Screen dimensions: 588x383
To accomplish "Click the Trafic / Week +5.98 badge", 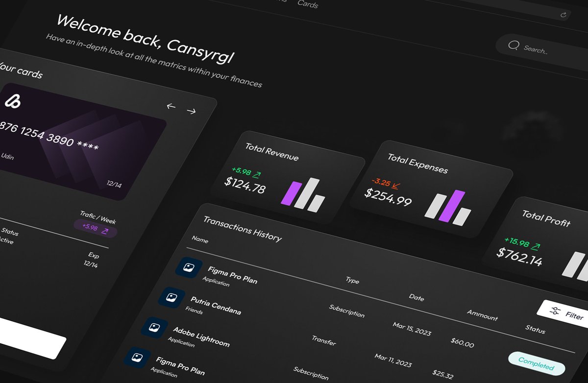I will [96, 228].
